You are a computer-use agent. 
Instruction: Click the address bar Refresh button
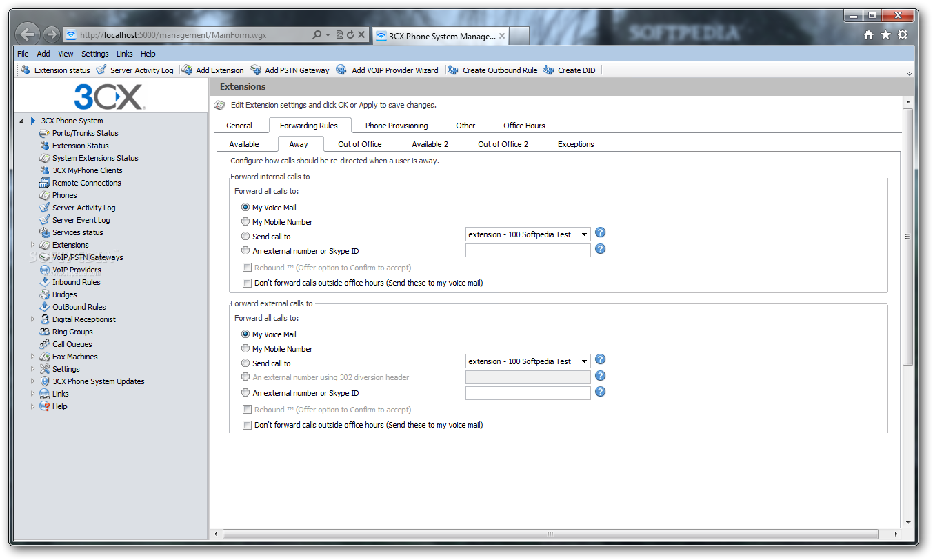(350, 34)
